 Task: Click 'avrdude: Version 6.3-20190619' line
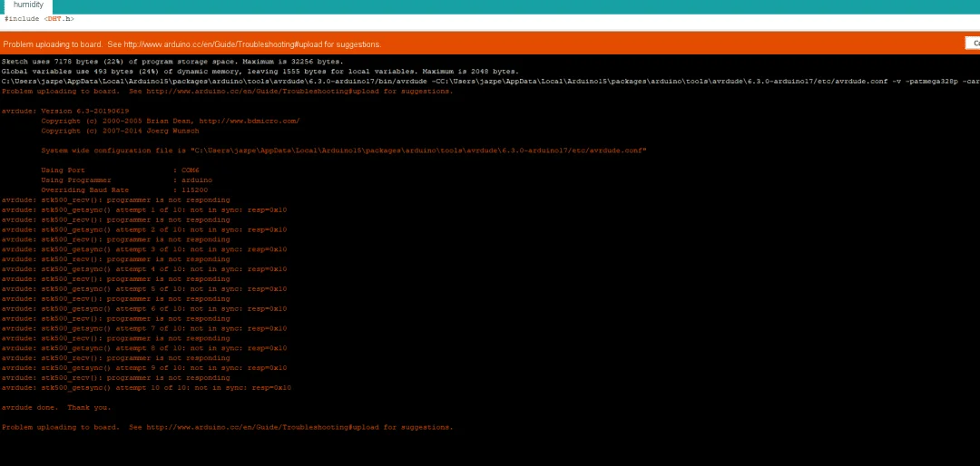[65, 112]
